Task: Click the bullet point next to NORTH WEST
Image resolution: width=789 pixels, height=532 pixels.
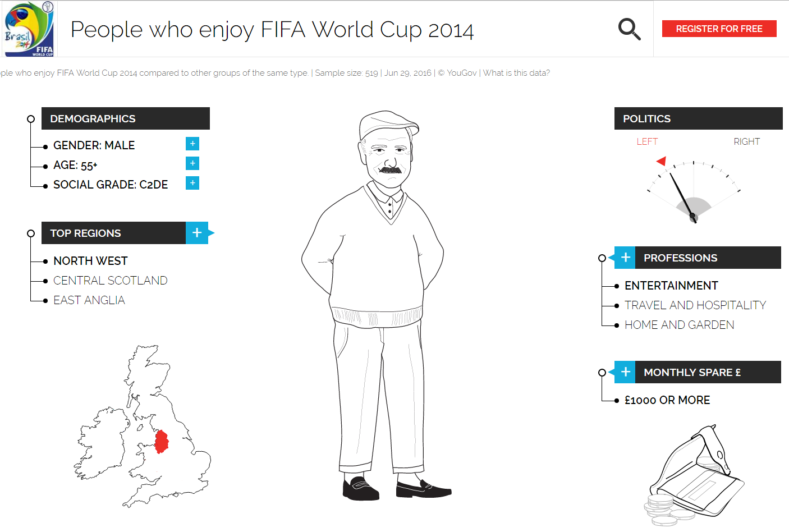Action: coord(45,261)
